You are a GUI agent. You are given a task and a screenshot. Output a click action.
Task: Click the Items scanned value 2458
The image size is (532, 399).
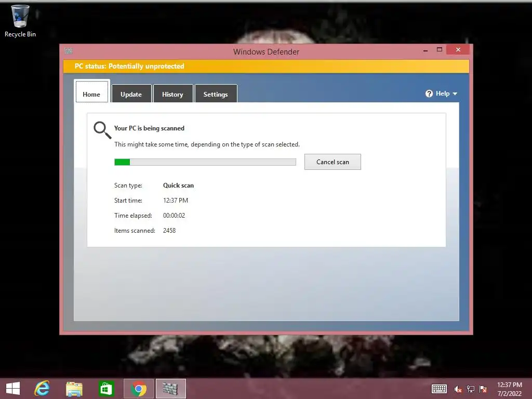click(x=169, y=231)
